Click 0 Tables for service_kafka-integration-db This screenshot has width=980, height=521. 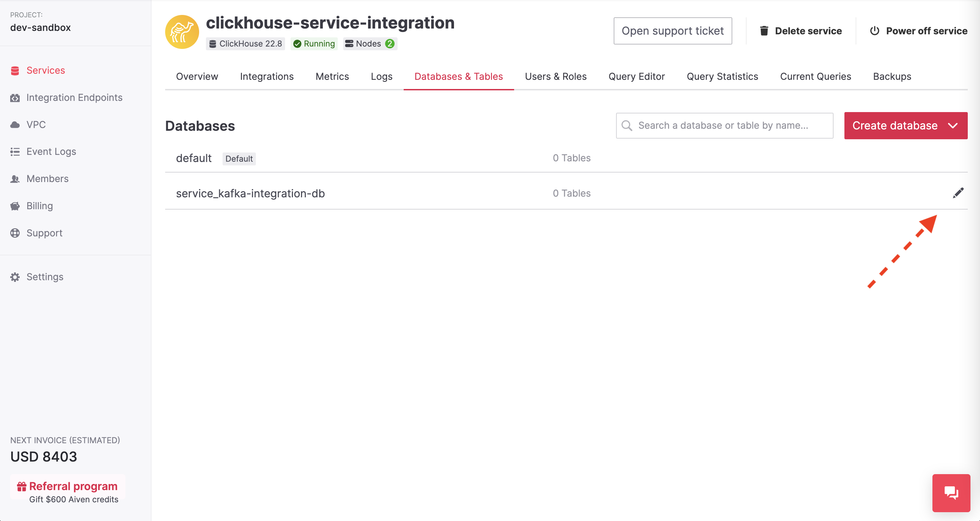point(572,194)
